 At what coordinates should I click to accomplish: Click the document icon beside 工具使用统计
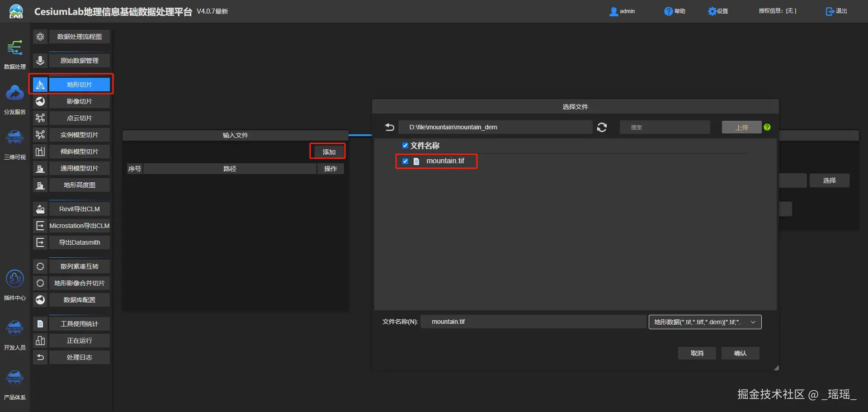click(40, 324)
